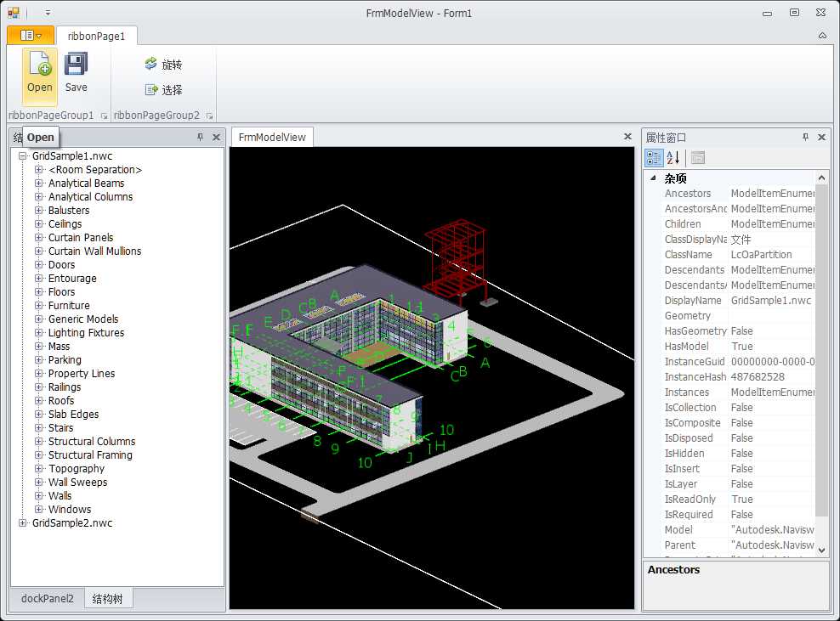Screen dimensions: 840x621
Task: Select Stairs in the tree
Action: pos(60,428)
